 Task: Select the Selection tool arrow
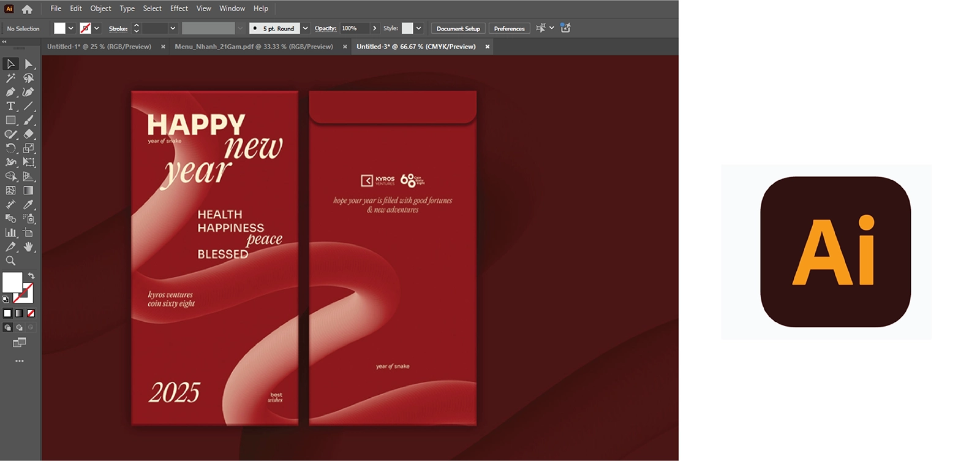tap(10, 64)
